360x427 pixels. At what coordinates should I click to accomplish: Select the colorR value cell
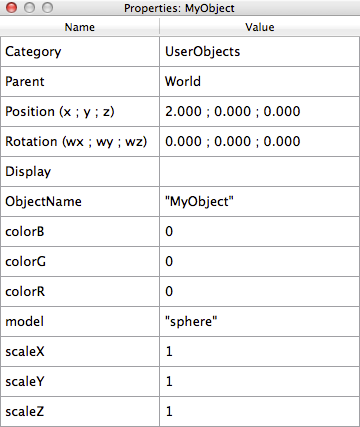[259, 292]
